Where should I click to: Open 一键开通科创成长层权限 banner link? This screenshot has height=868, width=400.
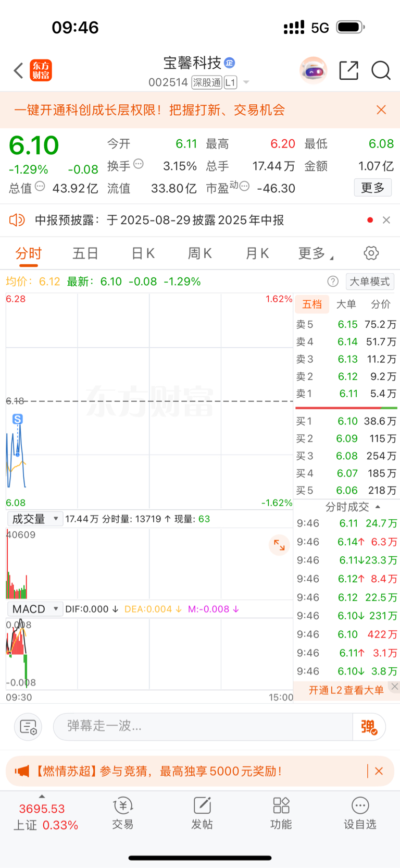[149, 110]
